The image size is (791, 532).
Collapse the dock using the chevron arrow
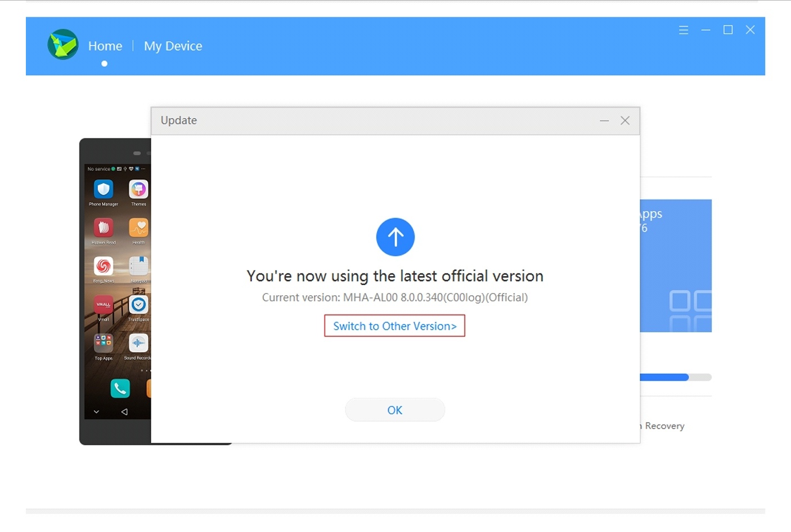point(96,412)
